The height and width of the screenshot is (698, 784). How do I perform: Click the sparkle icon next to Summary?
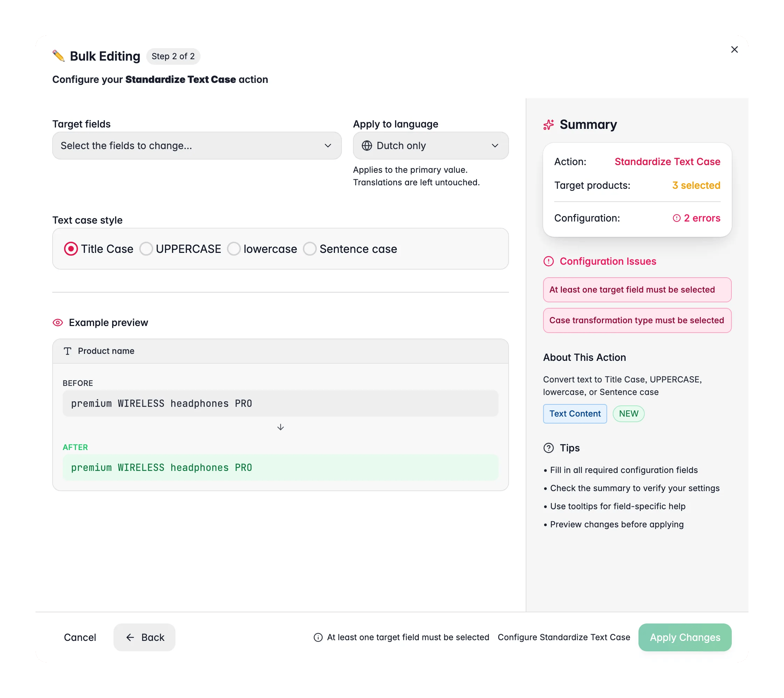click(549, 125)
